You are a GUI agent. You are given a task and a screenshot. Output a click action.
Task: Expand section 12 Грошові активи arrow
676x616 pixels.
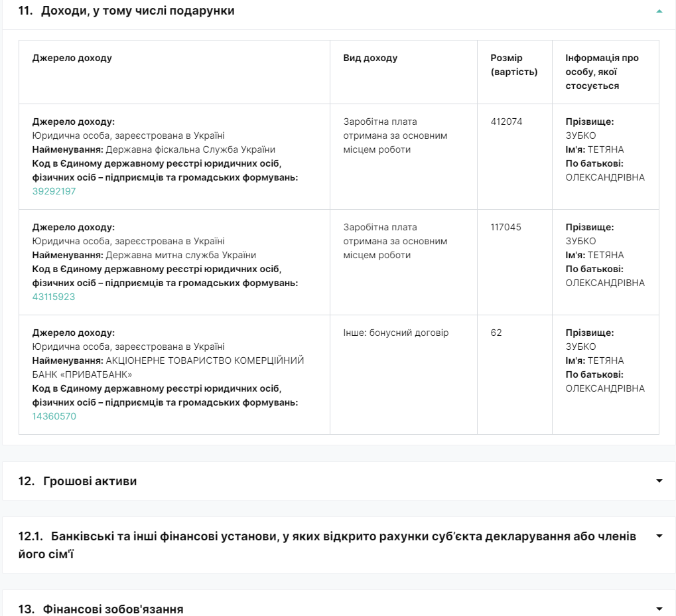(x=659, y=481)
